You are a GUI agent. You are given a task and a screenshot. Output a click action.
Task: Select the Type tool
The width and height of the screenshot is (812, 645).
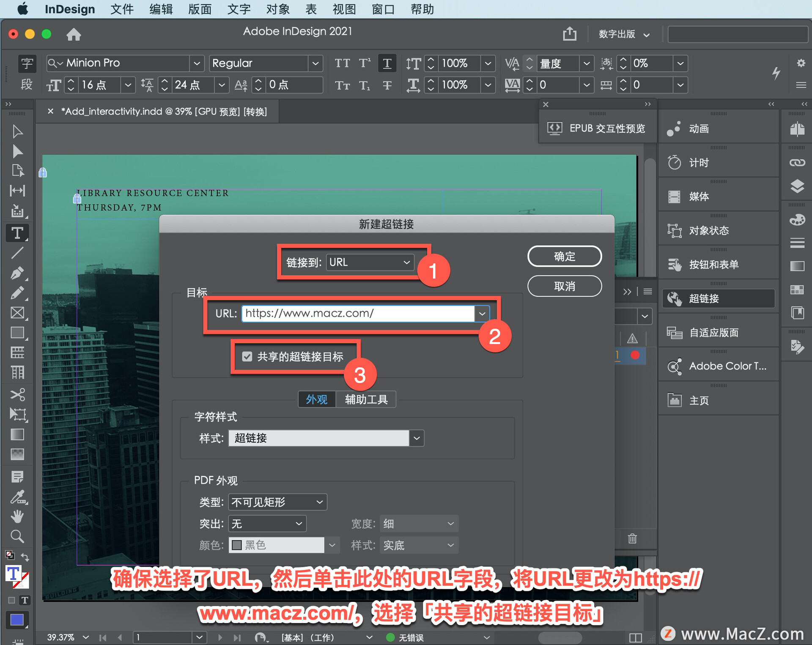tap(17, 233)
